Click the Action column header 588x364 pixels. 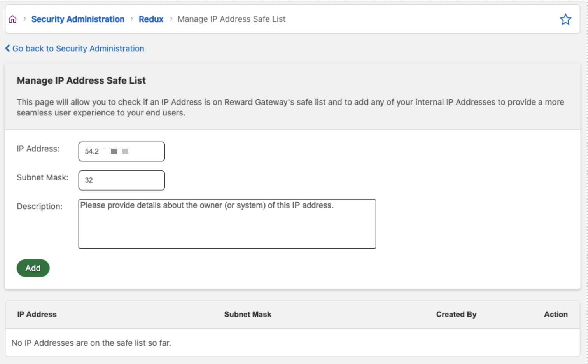coord(556,314)
